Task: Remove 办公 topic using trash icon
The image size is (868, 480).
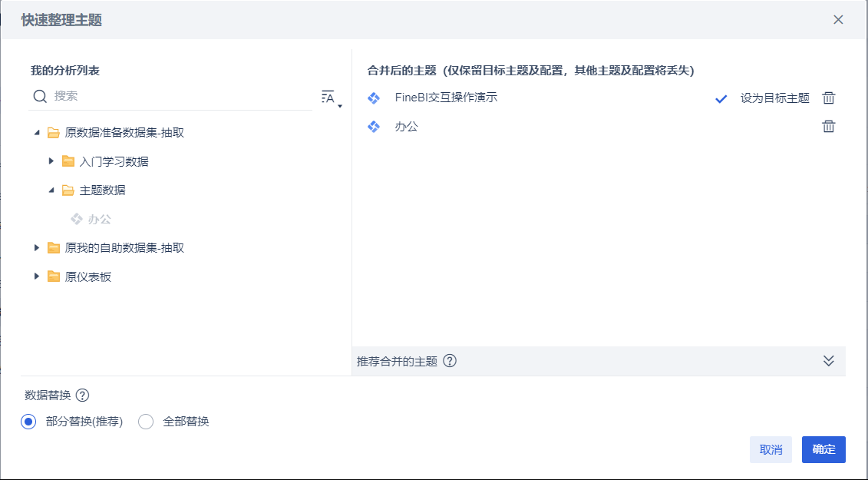Action: pos(828,127)
